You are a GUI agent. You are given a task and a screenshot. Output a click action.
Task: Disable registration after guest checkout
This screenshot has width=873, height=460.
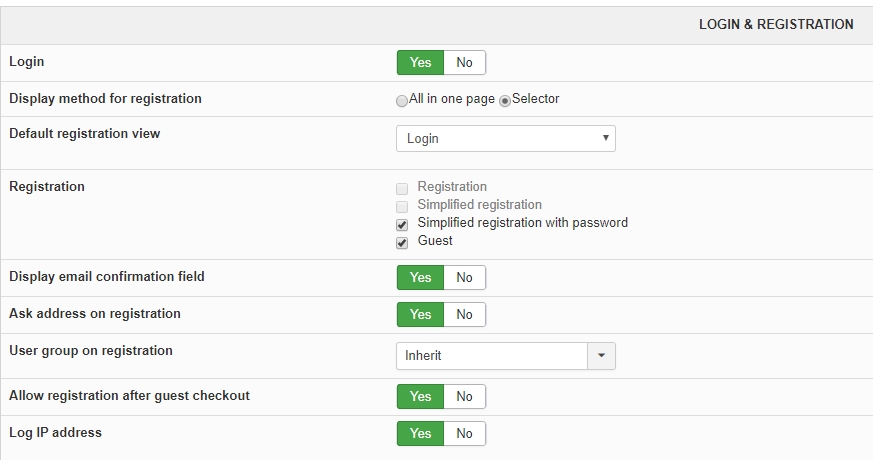[x=464, y=396]
